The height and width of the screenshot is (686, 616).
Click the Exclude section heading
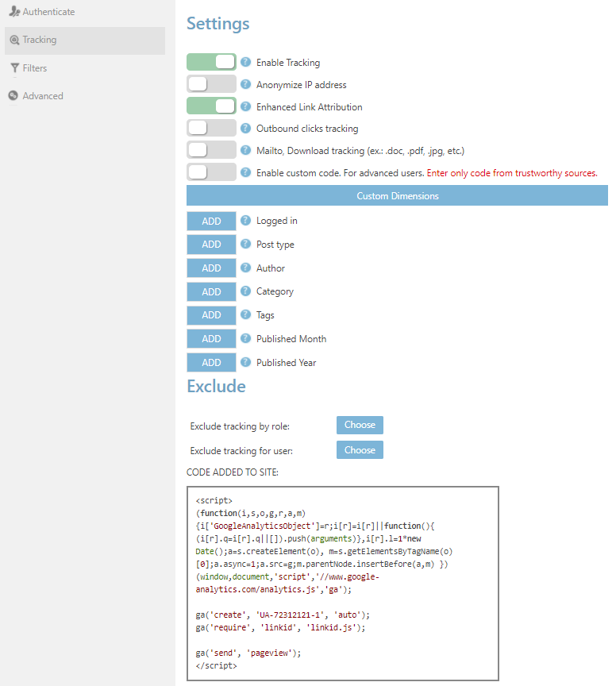click(216, 387)
